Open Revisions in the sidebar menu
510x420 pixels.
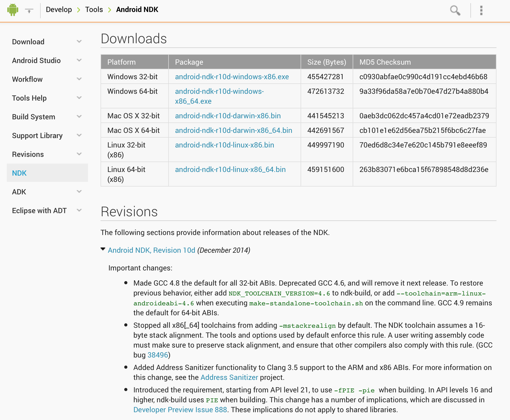click(28, 154)
